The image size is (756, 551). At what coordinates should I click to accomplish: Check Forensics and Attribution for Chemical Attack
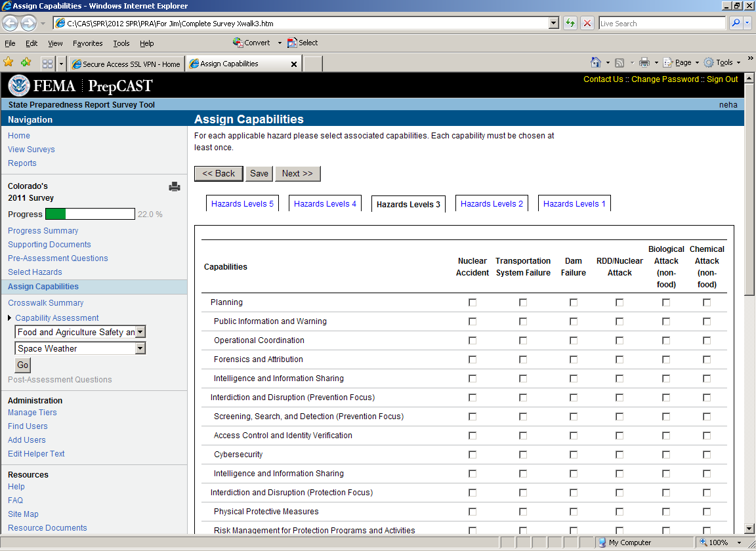tap(707, 359)
